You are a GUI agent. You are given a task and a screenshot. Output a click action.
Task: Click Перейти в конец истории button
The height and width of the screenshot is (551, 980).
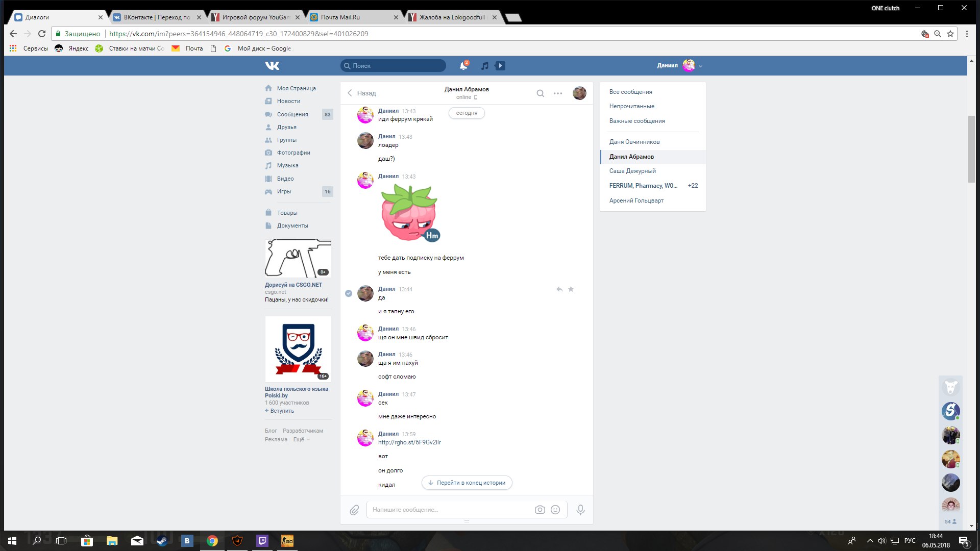tap(467, 483)
